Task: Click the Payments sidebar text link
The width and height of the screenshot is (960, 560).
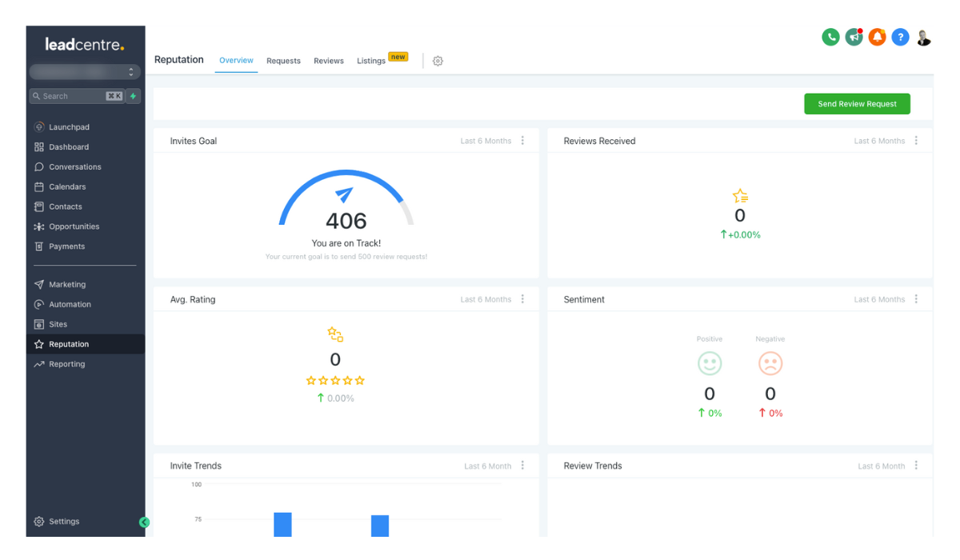Action: pos(67,246)
